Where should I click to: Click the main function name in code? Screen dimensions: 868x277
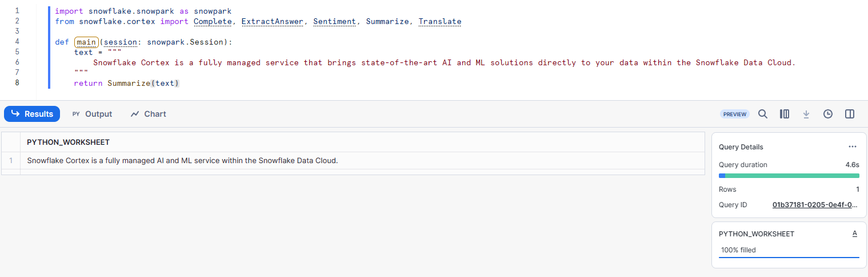click(86, 42)
